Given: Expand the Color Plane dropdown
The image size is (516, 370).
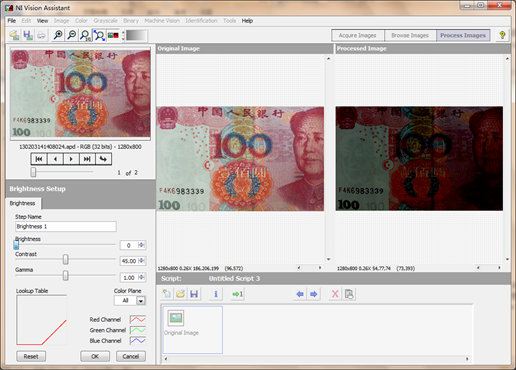Looking at the screenshot, I should pyautogui.click(x=141, y=300).
